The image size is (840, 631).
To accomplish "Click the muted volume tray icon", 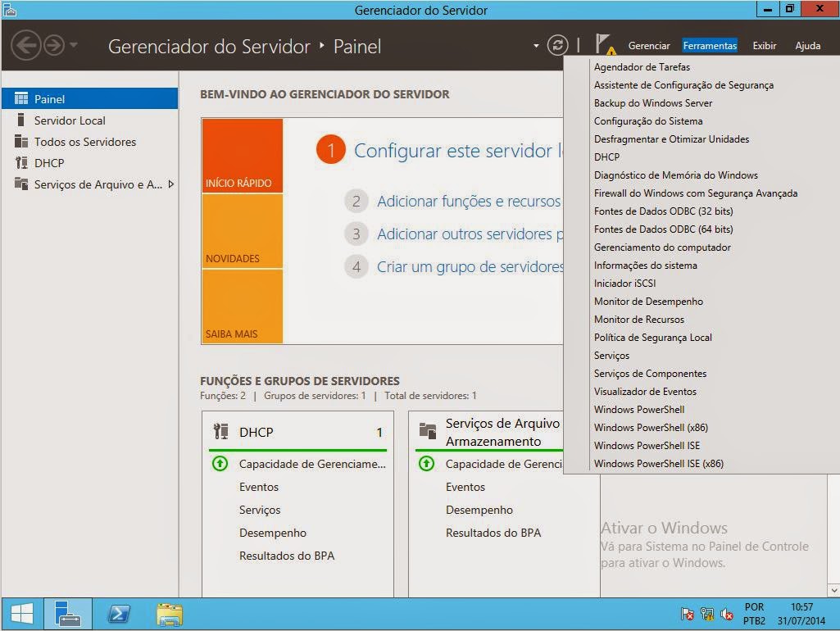I will 726,614.
